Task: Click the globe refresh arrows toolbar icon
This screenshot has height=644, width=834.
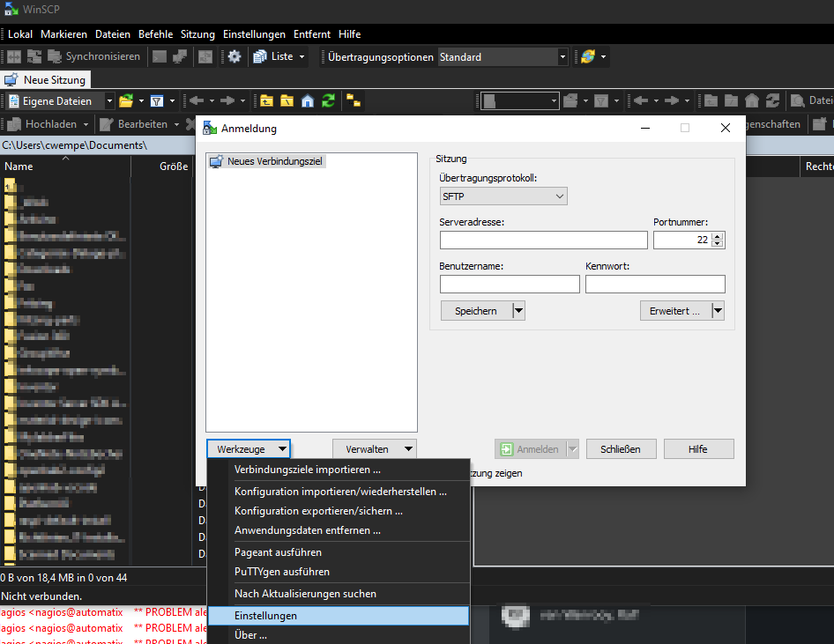Action: coord(588,56)
